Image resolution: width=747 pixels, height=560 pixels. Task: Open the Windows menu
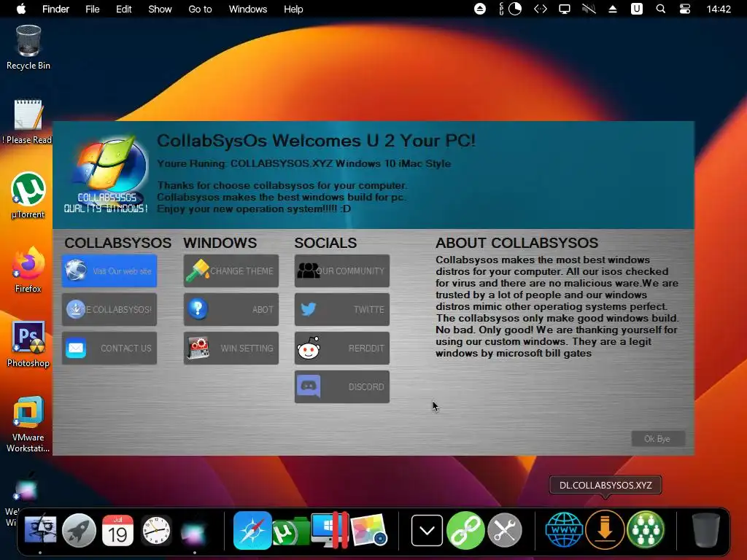coord(248,9)
